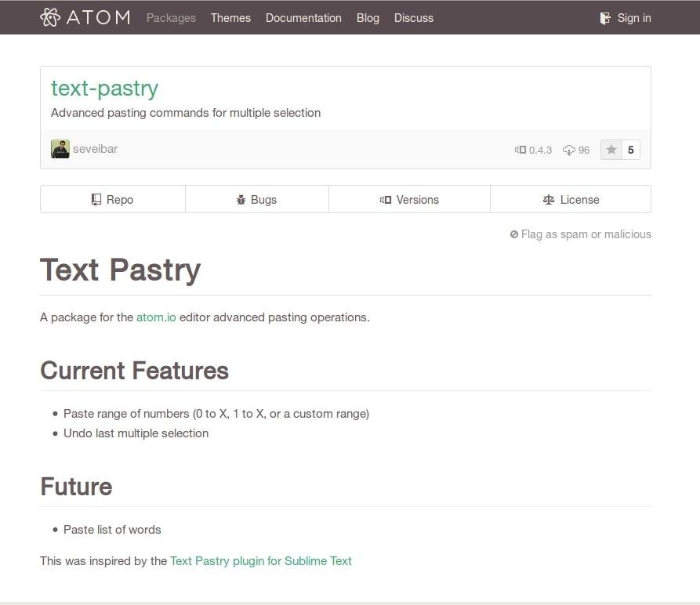Open the License tab label

tap(579, 199)
